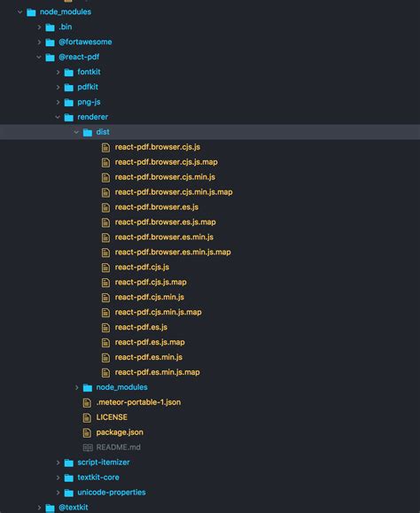420x513 pixels.
Task: Expand the unicode-properties folder chevron
Action: coord(58,493)
